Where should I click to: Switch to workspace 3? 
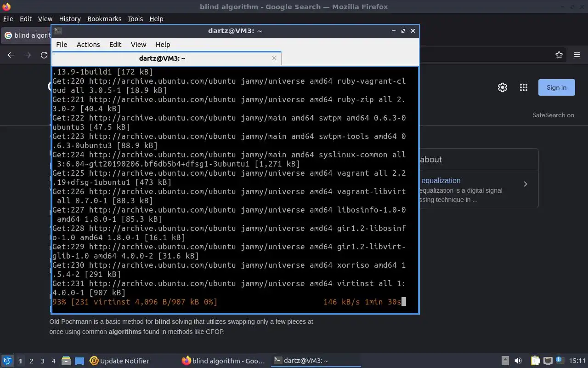[x=42, y=361]
